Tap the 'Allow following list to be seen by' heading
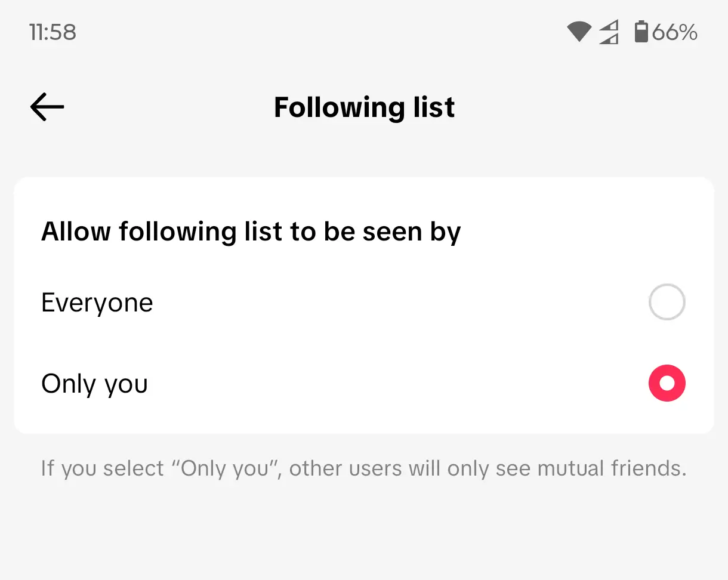728x580 pixels. tap(251, 232)
